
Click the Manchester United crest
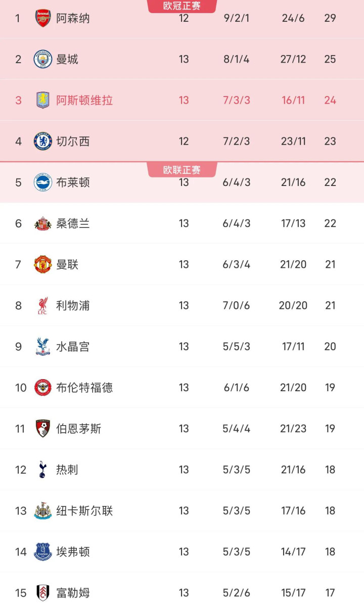tap(43, 264)
